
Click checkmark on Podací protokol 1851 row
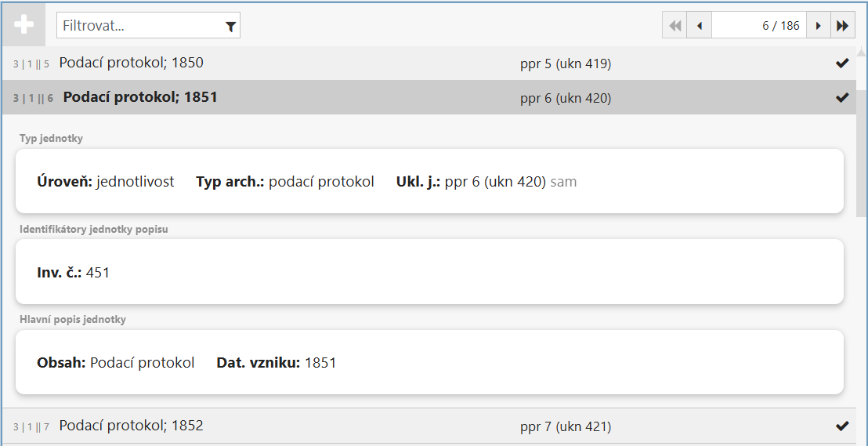coord(842,97)
